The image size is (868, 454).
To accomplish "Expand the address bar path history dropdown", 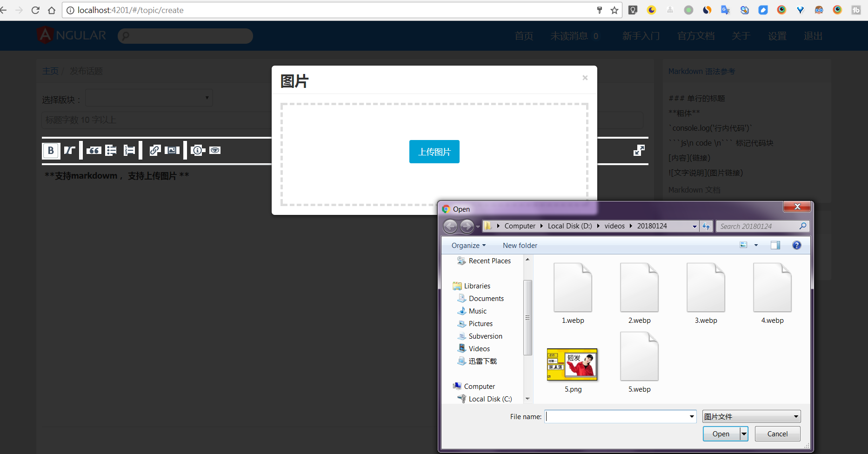I will coord(694,227).
